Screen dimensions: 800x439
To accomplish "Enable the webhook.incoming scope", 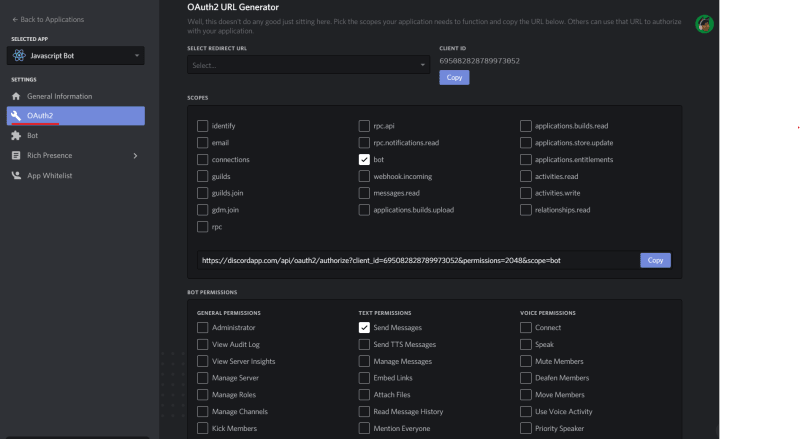I will pos(364,176).
